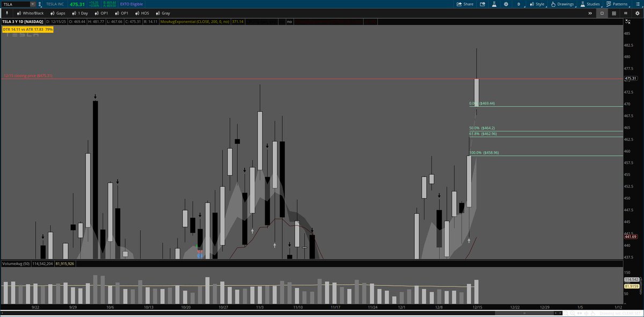Click the 475.31 last price in header
Image resolution: width=644 pixels, height=317 pixels.
coord(77,4)
